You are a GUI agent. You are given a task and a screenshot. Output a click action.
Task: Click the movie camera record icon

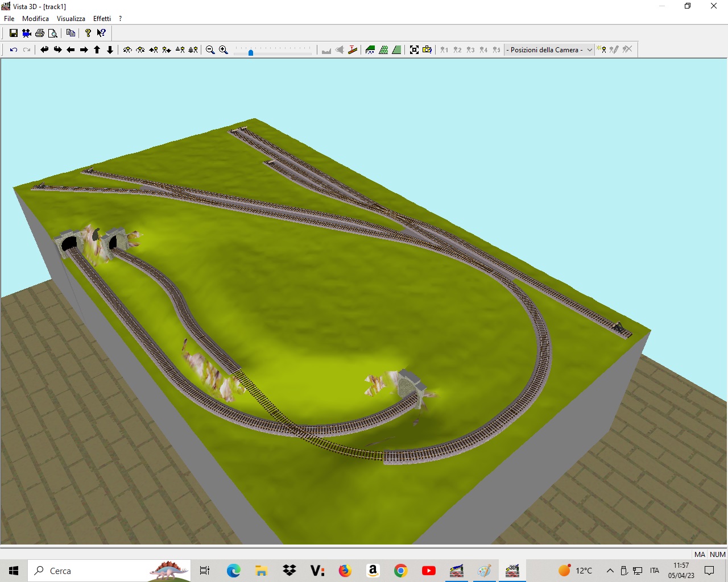(x=27, y=33)
